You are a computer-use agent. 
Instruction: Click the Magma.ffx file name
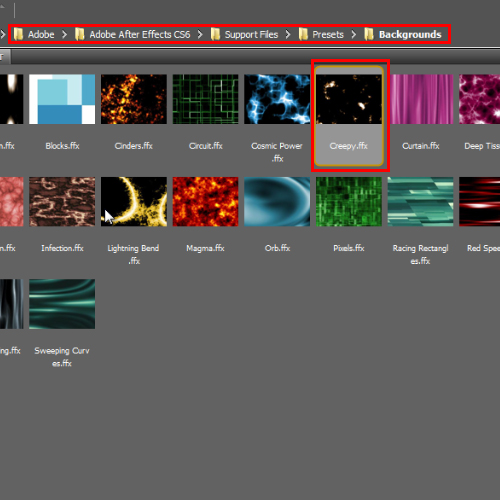[205, 248]
